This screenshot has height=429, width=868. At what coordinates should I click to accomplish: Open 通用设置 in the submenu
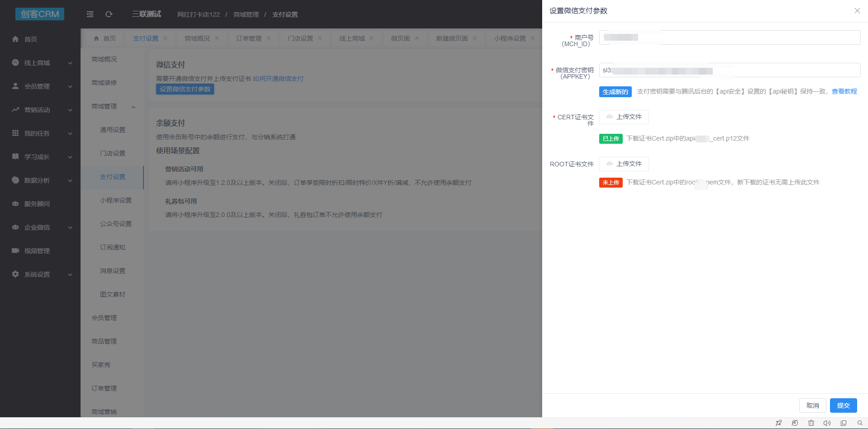[112, 130]
